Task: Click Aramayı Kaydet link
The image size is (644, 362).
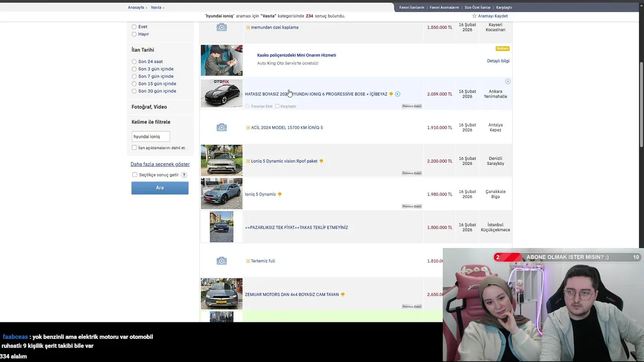Action: pos(493,16)
